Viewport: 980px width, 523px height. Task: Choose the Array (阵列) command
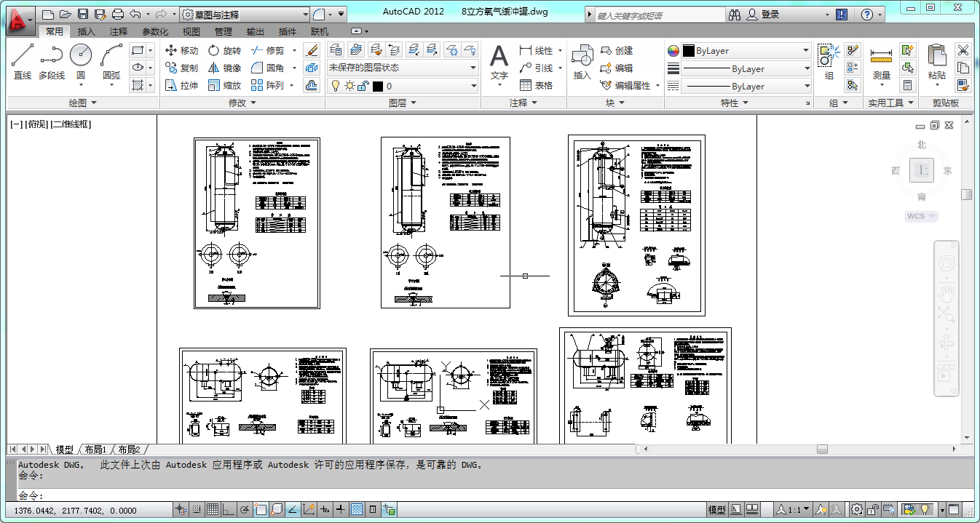[268, 85]
